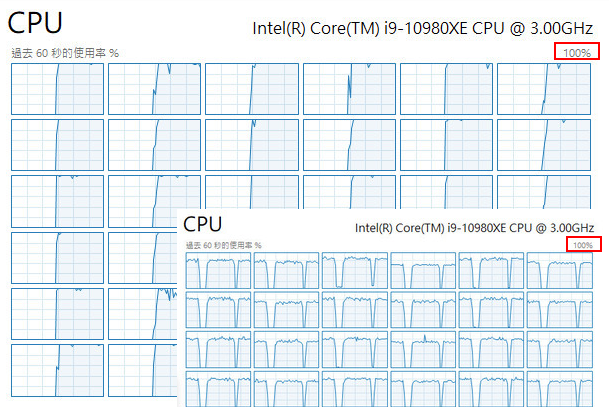
Task: Click the 100% scale value in overlay panel
Action: coord(583,245)
